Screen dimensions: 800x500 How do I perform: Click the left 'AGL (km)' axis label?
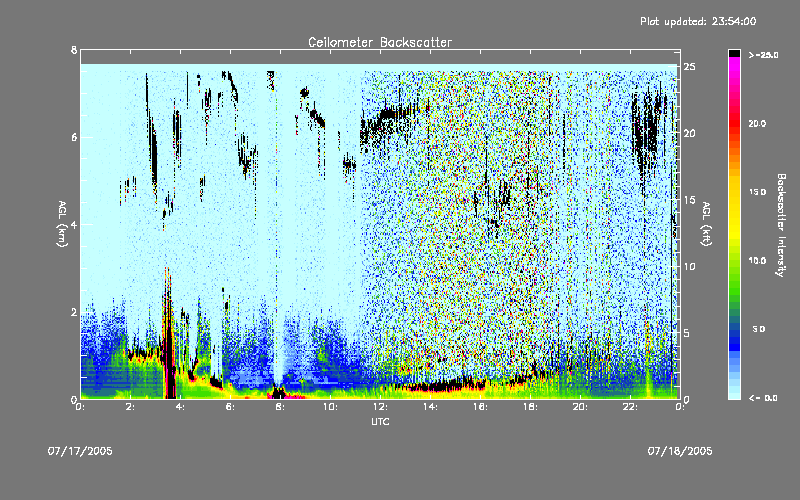62,224
